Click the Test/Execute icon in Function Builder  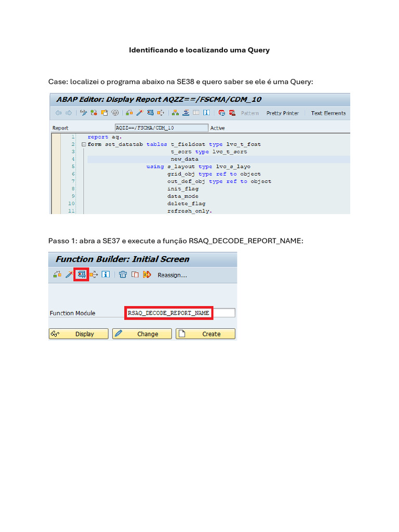pyautogui.click(x=82, y=274)
